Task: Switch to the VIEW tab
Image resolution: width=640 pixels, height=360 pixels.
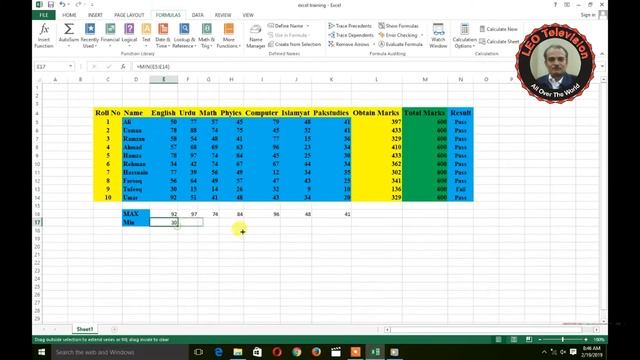Action: 248,15
